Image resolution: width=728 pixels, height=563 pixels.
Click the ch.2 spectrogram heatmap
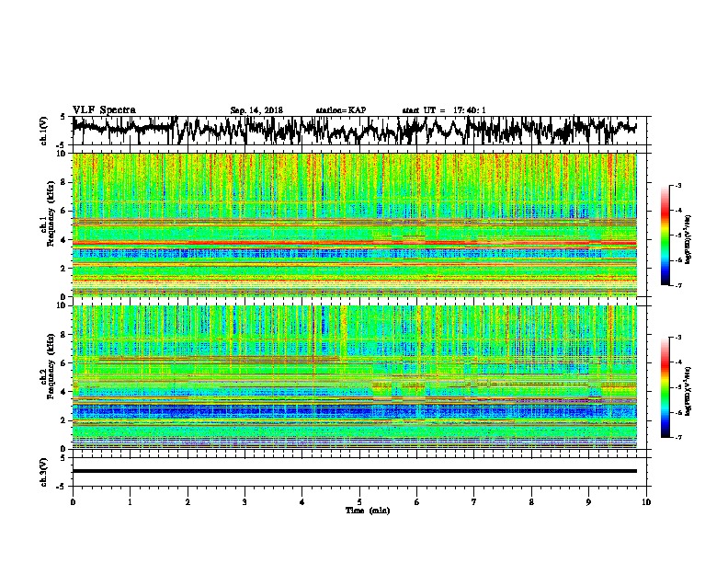click(354, 377)
